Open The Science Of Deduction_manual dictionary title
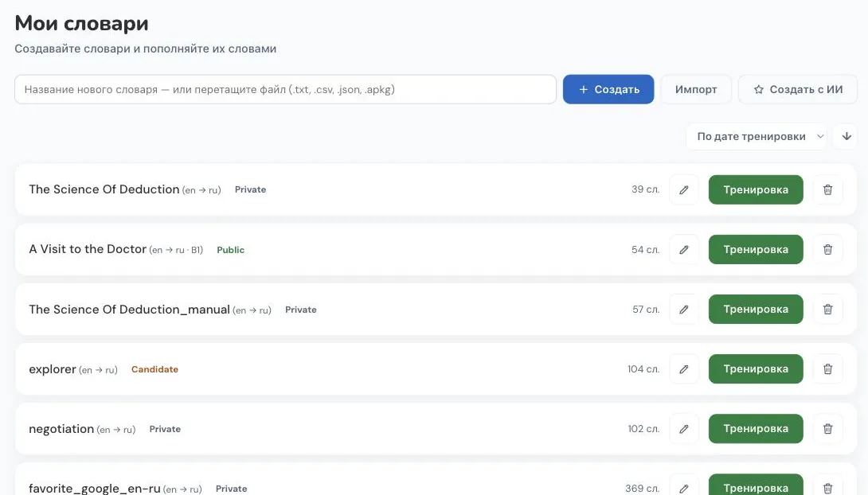868x495 pixels. tap(130, 310)
